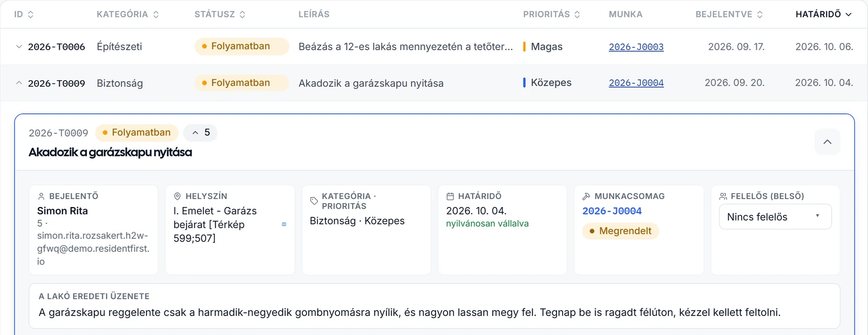This screenshot has width=868, height=335.
Task: Click reported date 2026. 09. 17.
Action: pyautogui.click(x=736, y=47)
